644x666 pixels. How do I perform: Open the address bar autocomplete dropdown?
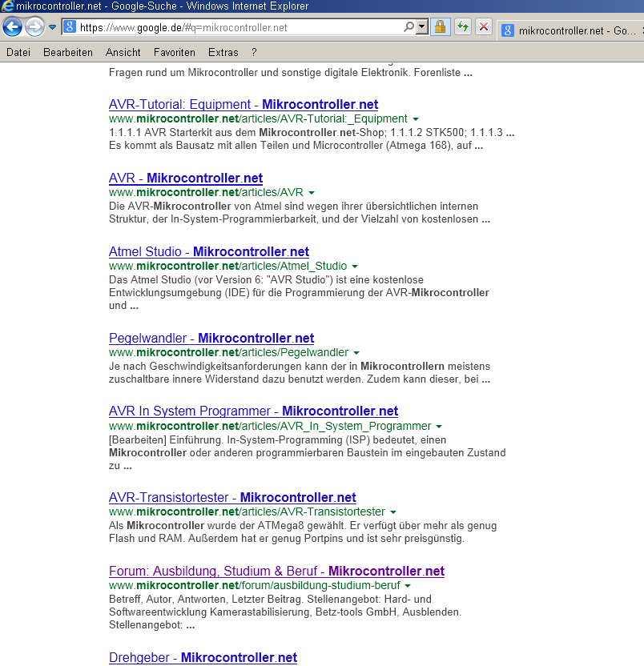point(421,27)
